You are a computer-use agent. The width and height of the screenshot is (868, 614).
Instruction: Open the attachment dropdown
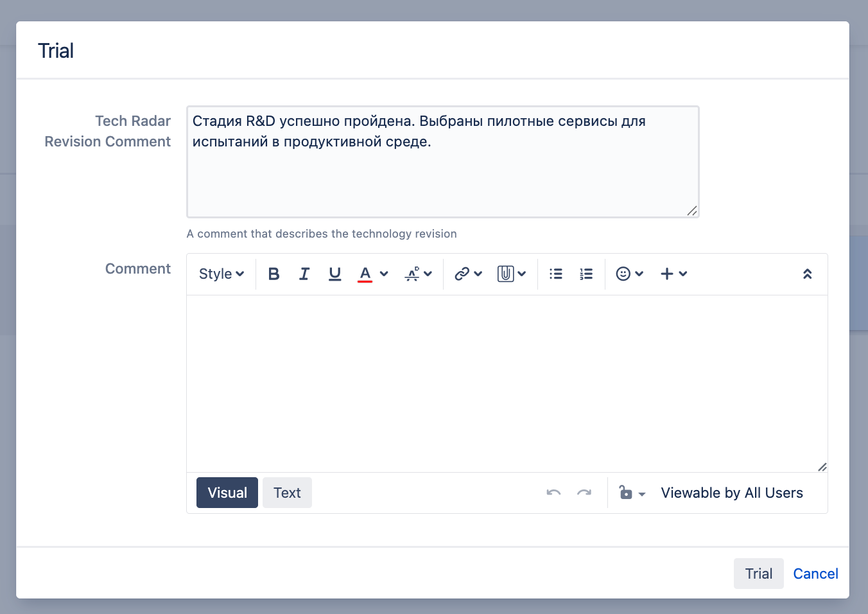coord(512,274)
